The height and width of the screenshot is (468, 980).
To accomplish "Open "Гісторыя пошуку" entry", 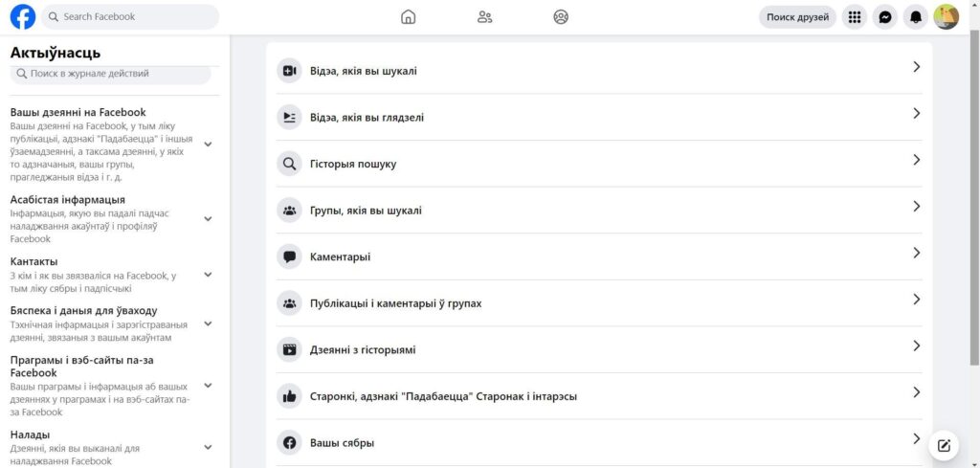I will point(599,164).
